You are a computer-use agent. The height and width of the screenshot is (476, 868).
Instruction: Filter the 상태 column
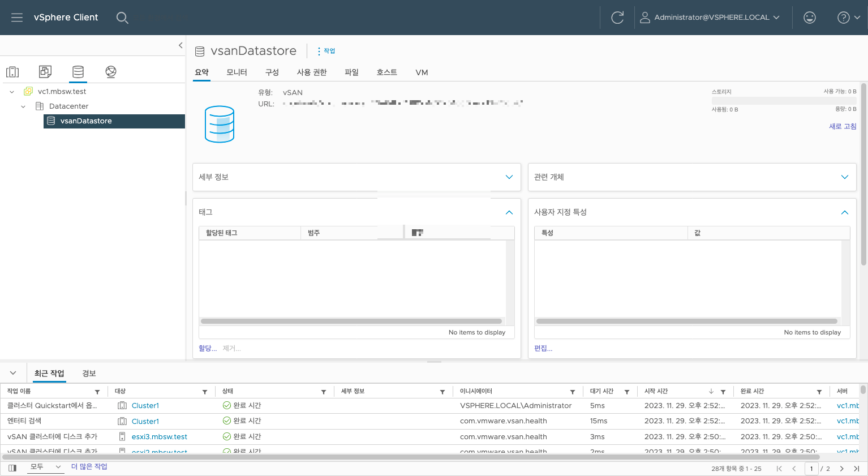click(324, 392)
